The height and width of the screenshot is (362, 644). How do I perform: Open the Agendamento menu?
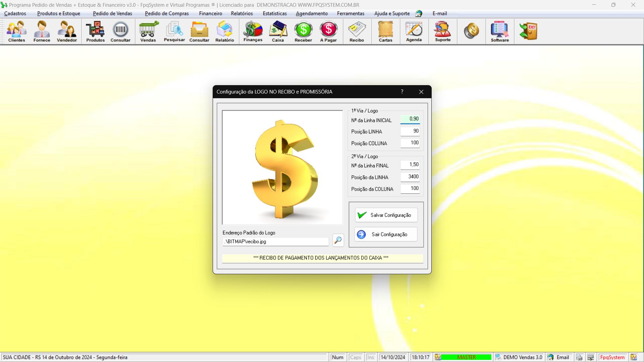click(312, 13)
